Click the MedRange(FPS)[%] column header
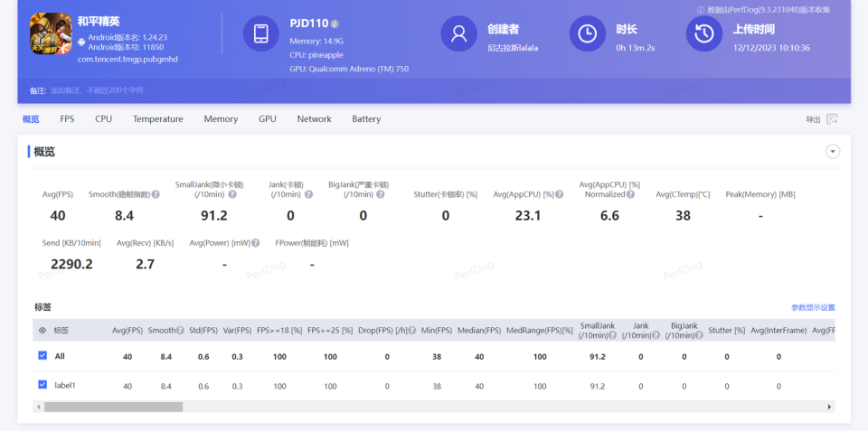This screenshot has height=431, width=868. (x=540, y=331)
